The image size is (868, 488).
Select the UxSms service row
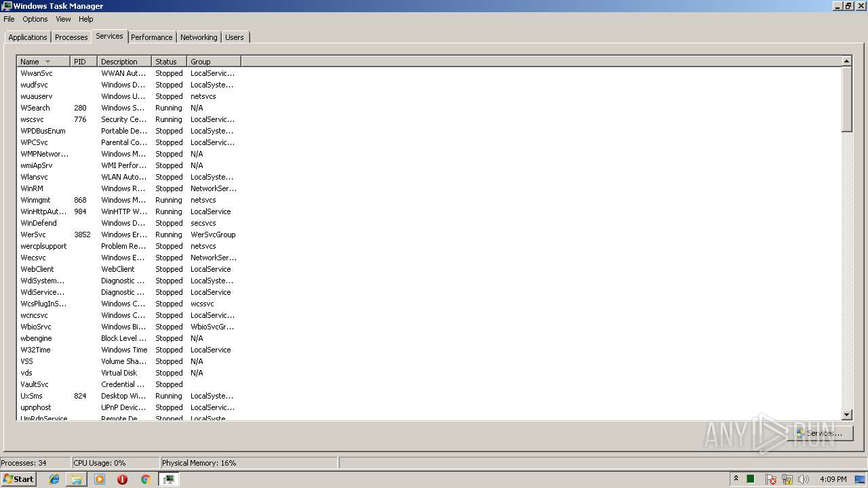pos(129,396)
